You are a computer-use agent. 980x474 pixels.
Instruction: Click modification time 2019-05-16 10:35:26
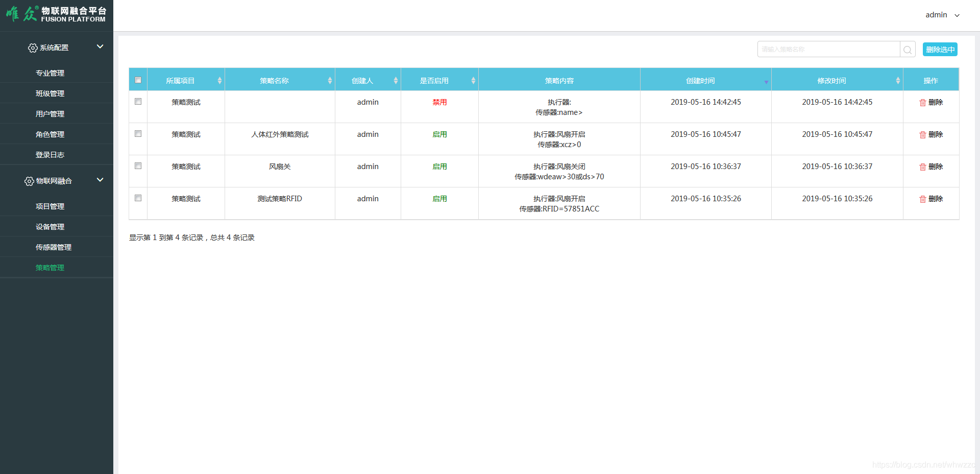pos(837,199)
